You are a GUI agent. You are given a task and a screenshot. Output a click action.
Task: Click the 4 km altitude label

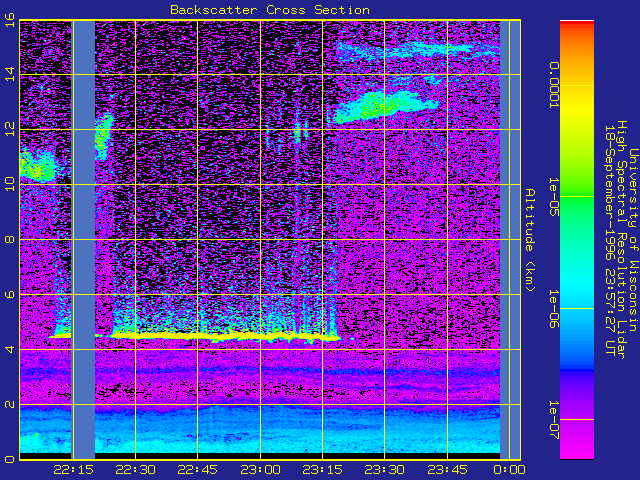[10, 349]
